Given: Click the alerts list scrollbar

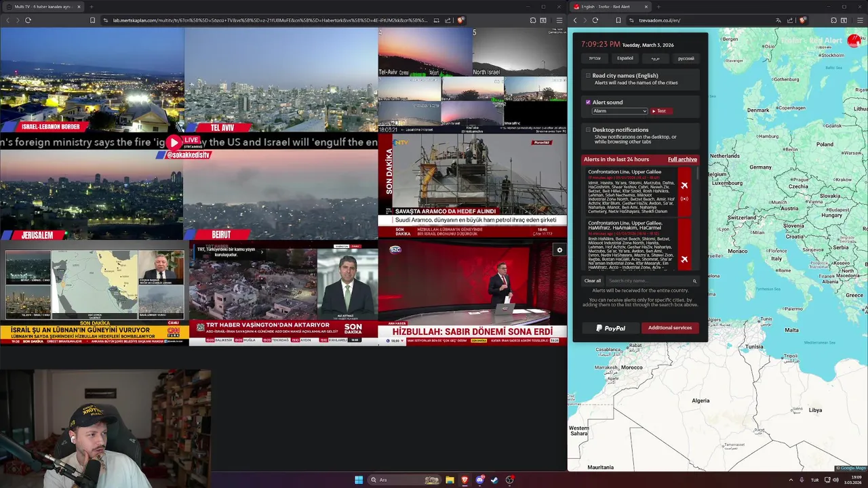Looking at the screenshot, I should (698, 174).
